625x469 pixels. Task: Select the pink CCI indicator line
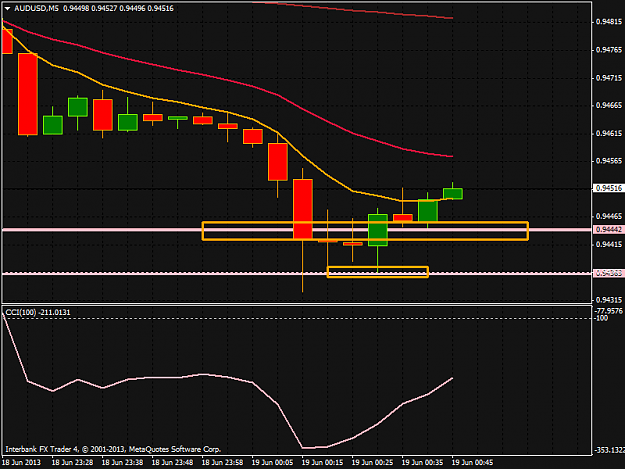[x=252, y=383]
